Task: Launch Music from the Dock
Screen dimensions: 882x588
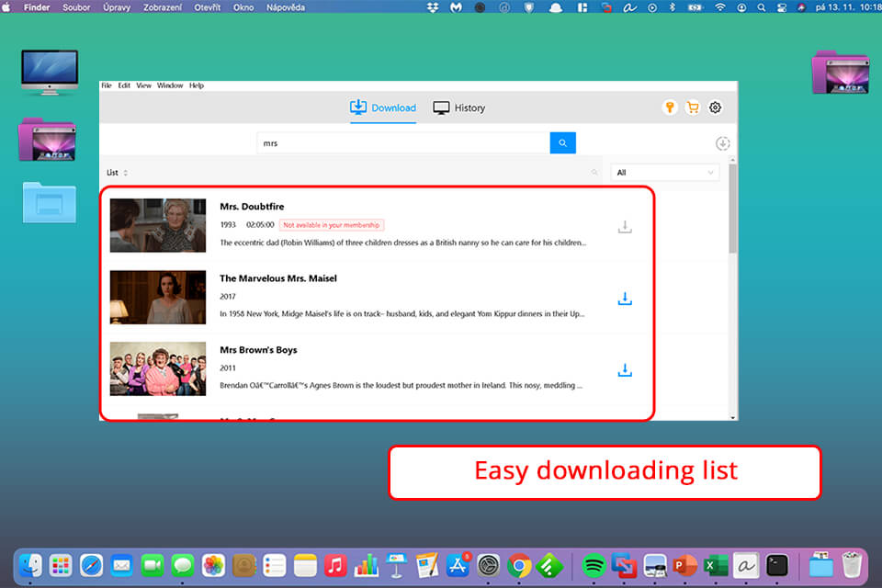Action: pos(336,566)
